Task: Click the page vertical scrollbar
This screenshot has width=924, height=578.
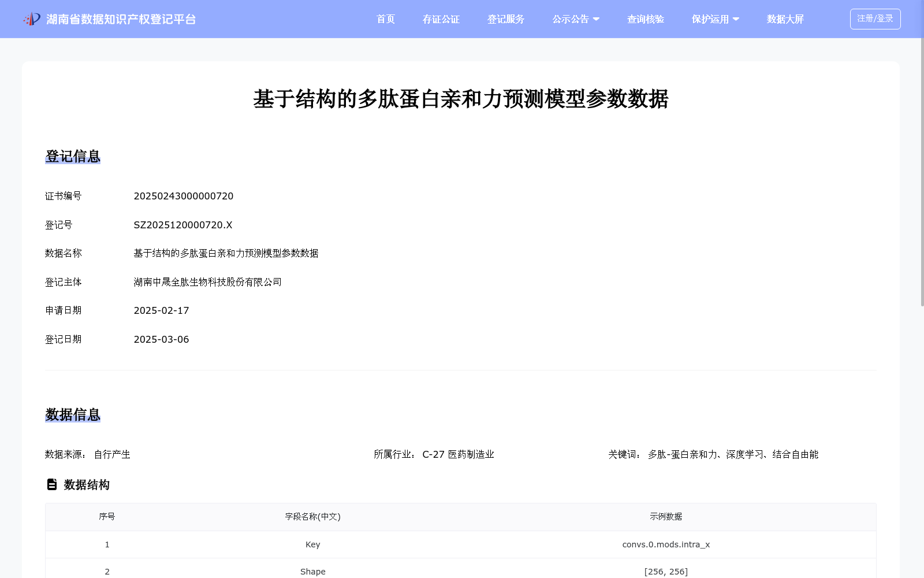Action: 922,173
